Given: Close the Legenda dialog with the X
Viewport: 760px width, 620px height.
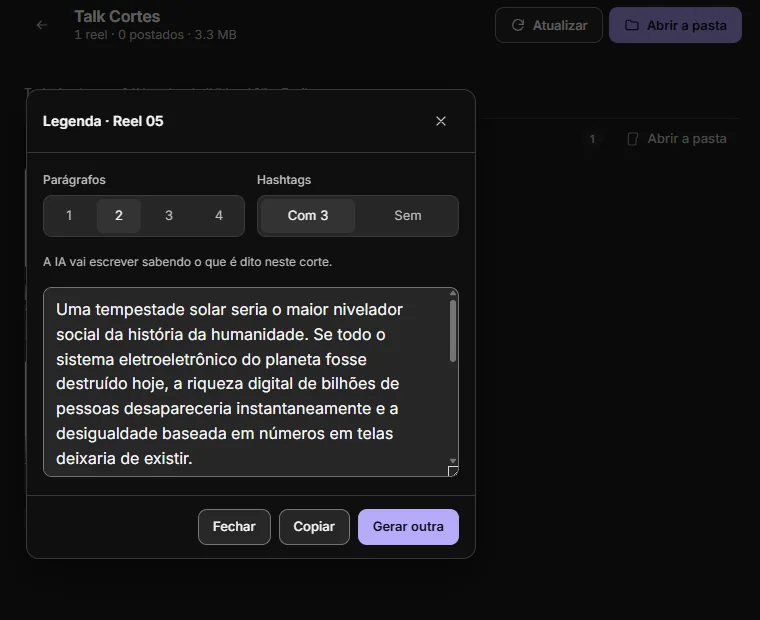Looking at the screenshot, I should [x=441, y=121].
